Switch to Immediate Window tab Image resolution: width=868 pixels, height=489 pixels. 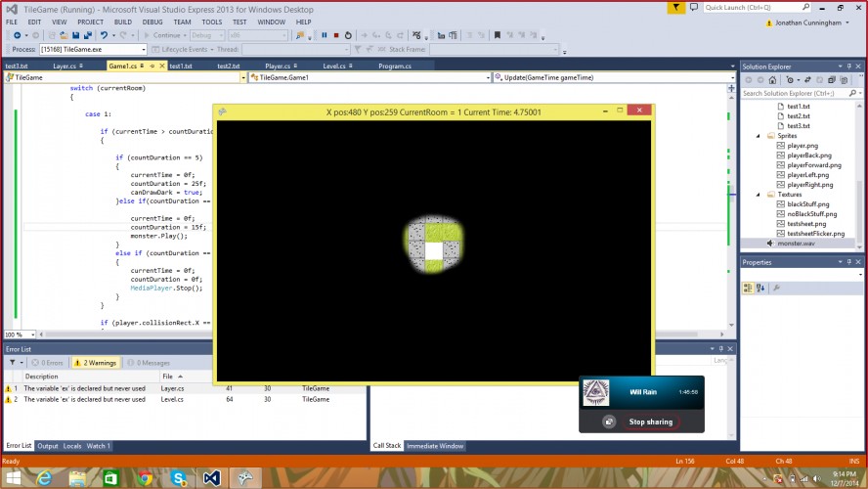pyautogui.click(x=435, y=446)
